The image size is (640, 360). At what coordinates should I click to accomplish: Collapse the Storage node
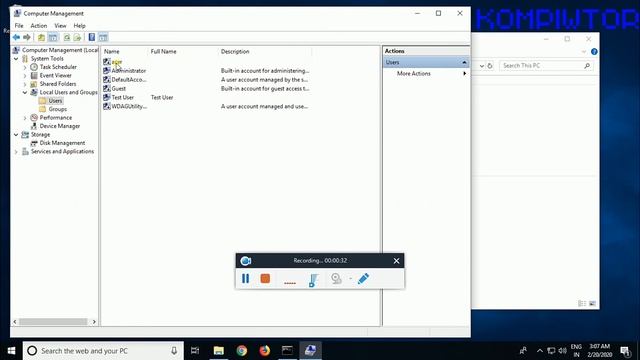coord(16,135)
